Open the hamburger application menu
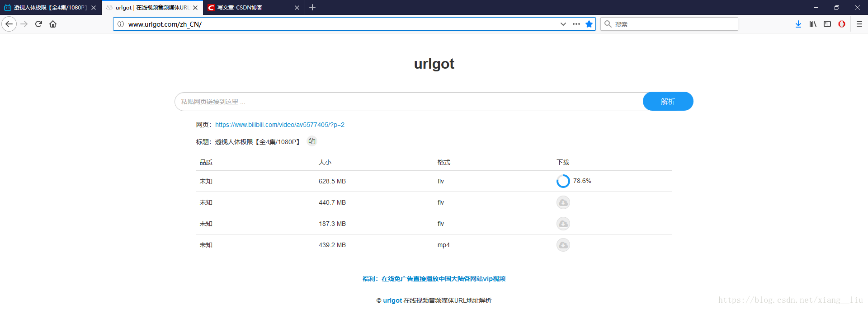This screenshot has height=309, width=868. 859,24
